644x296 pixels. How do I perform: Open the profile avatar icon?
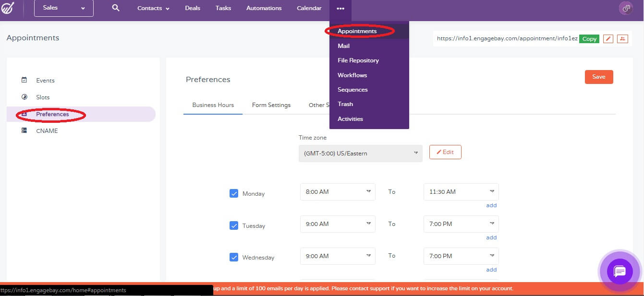pyautogui.click(x=626, y=8)
